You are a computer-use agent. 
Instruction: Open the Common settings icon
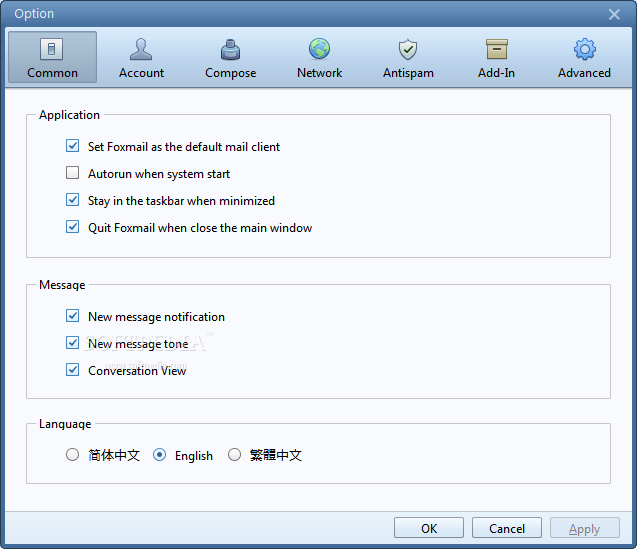52,49
